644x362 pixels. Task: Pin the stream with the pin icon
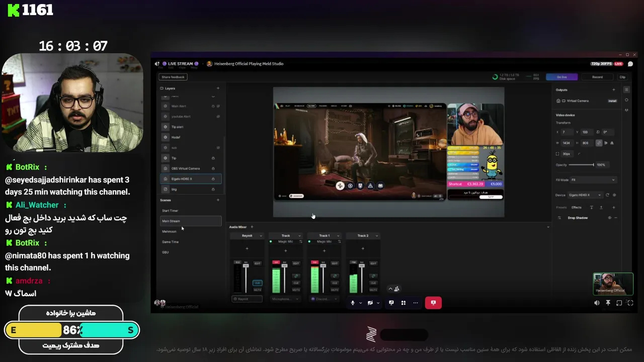(x=608, y=303)
